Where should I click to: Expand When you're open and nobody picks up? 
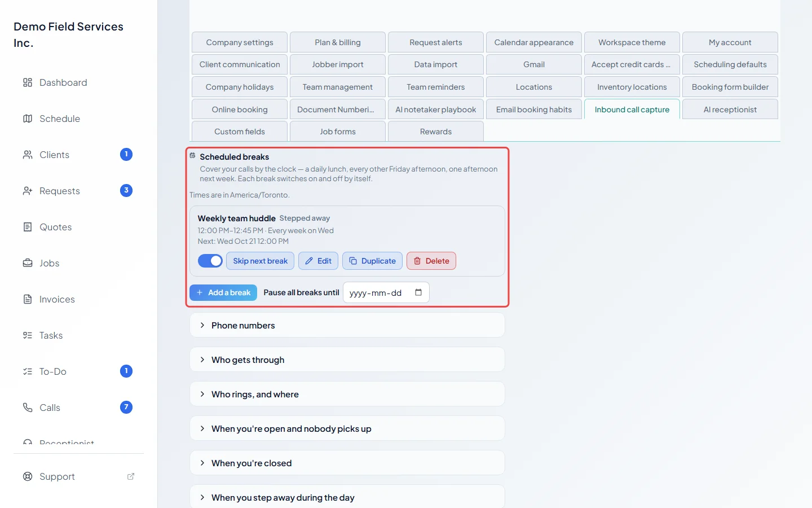tap(347, 429)
